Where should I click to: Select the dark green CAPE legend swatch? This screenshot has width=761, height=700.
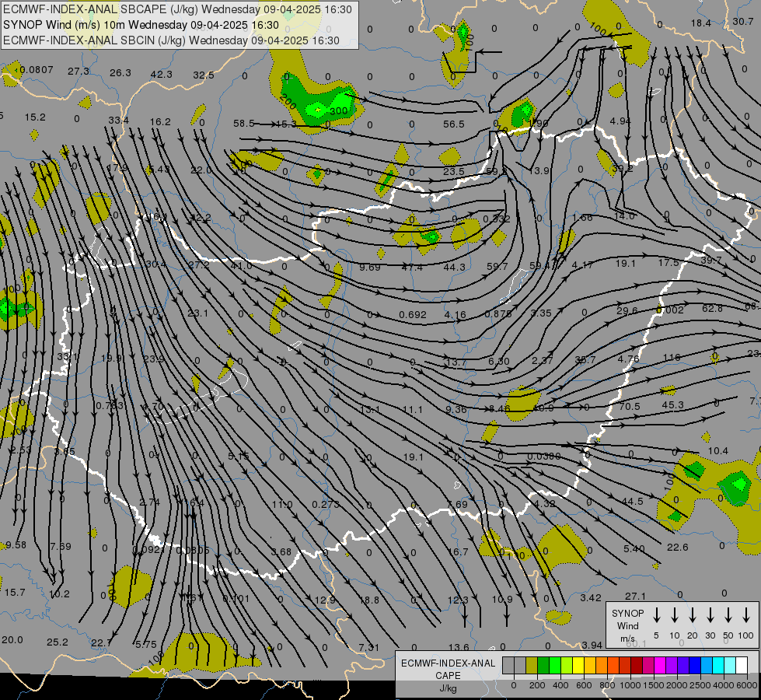[x=543, y=666]
